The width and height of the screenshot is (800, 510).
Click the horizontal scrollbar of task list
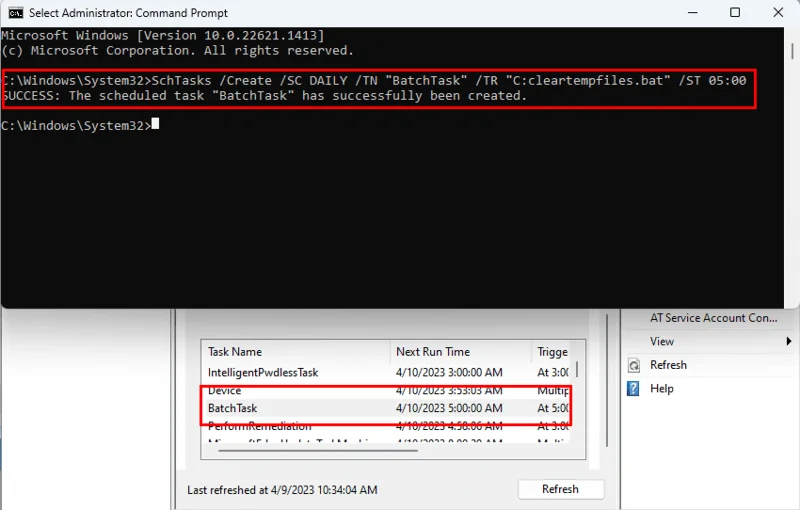pyautogui.click(x=317, y=450)
